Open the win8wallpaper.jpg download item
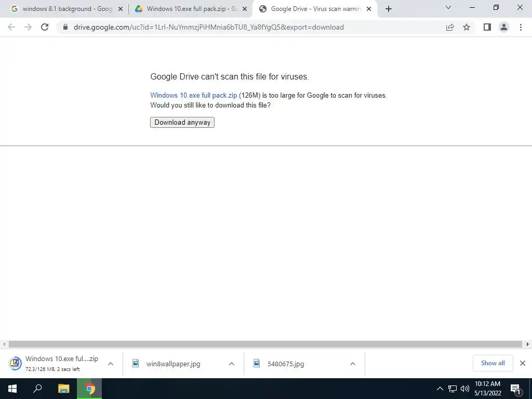Image resolution: width=532 pixels, height=399 pixels. tap(173, 364)
